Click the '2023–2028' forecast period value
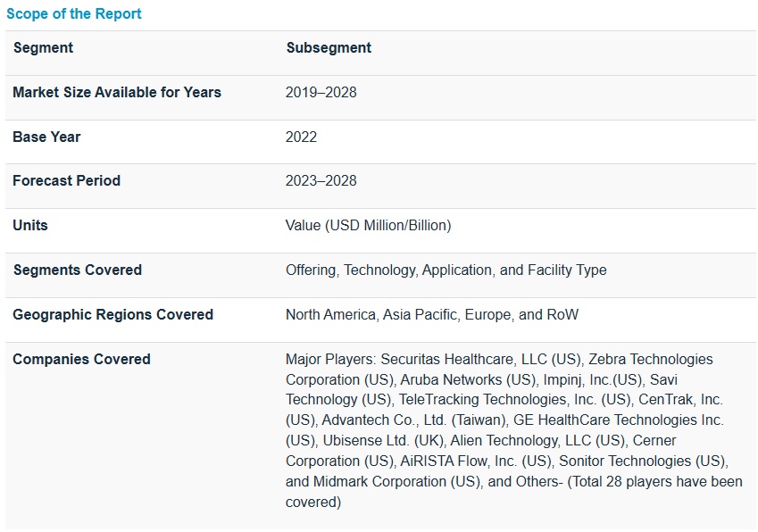Image resolution: width=758 pixels, height=532 pixels. (x=321, y=180)
